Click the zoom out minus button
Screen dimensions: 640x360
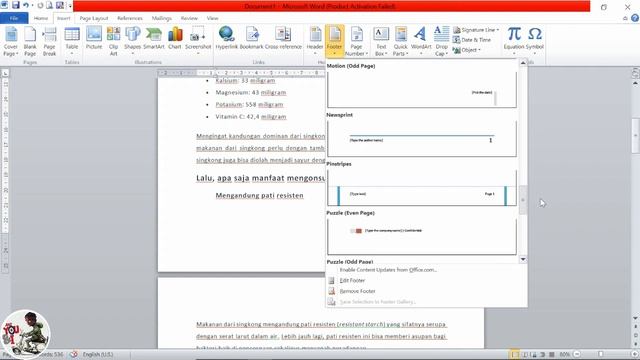(577, 354)
